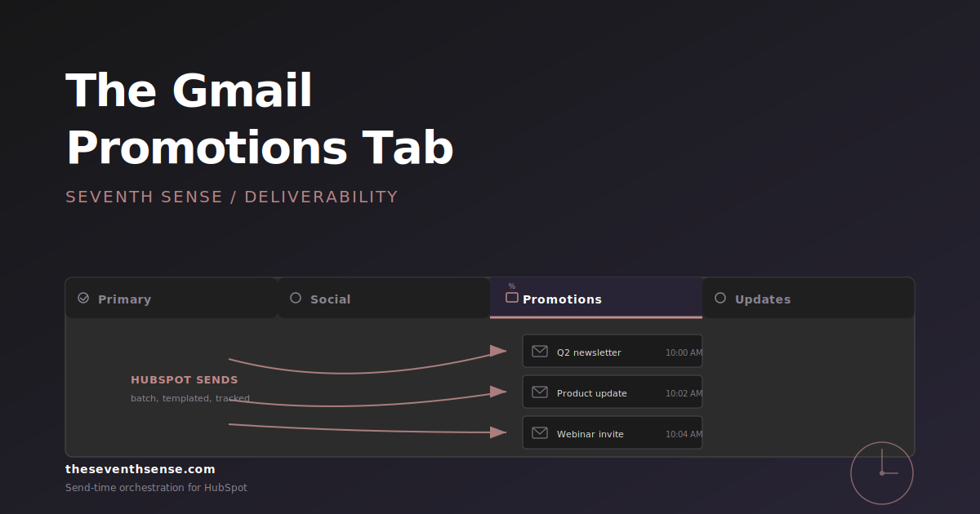The image size is (980, 514).
Task: Open the Updates tab
Action: point(808,299)
